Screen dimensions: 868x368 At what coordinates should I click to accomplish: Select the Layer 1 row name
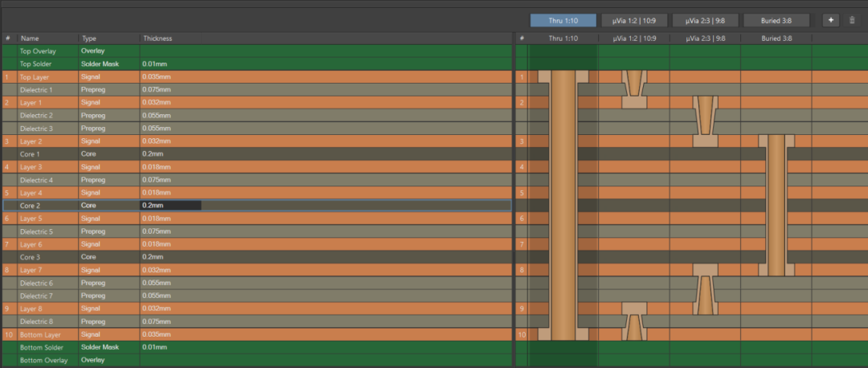point(31,102)
